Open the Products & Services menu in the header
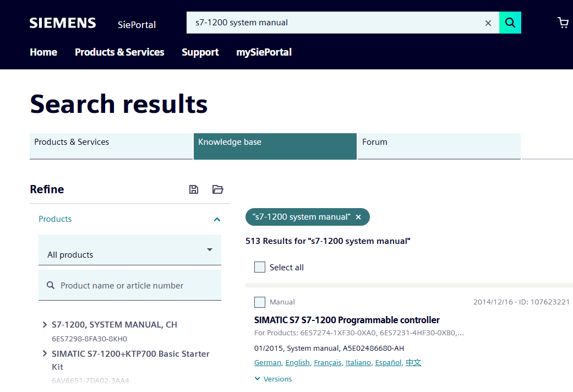The width and height of the screenshot is (573, 392). tap(119, 52)
